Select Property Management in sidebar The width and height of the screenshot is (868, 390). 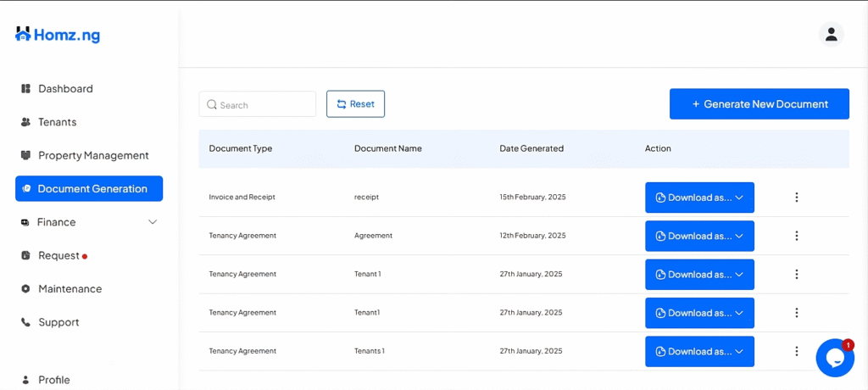point(93,155)
